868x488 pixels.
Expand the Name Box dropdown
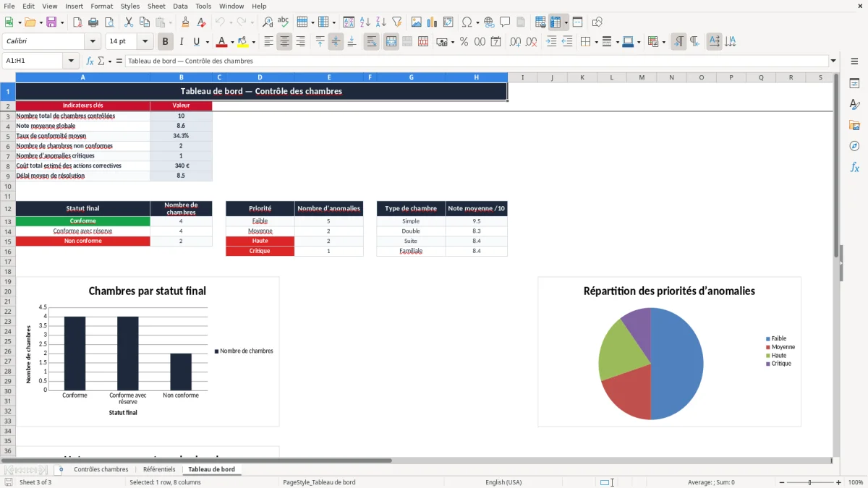click(x=71, y=61)
